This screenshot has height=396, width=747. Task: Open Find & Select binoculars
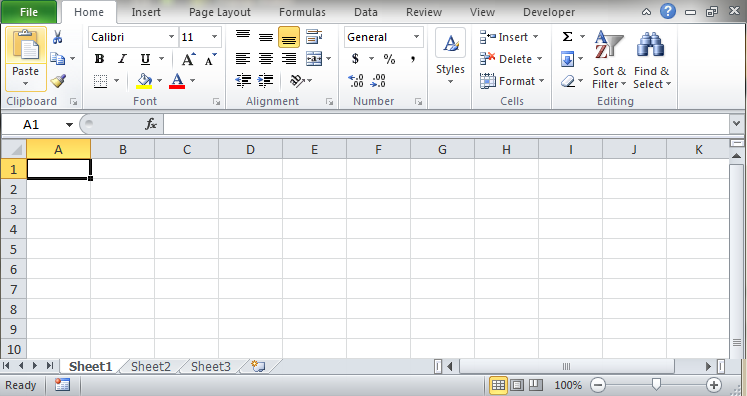651,60
